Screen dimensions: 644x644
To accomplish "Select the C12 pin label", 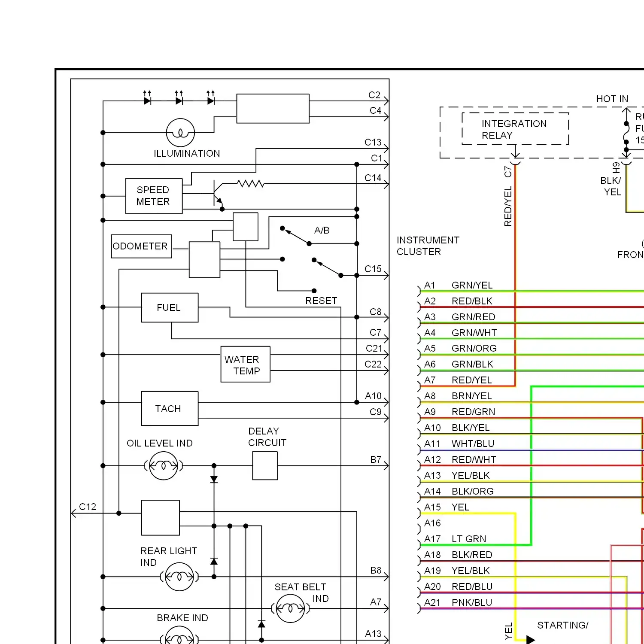I will coord(88,507).
